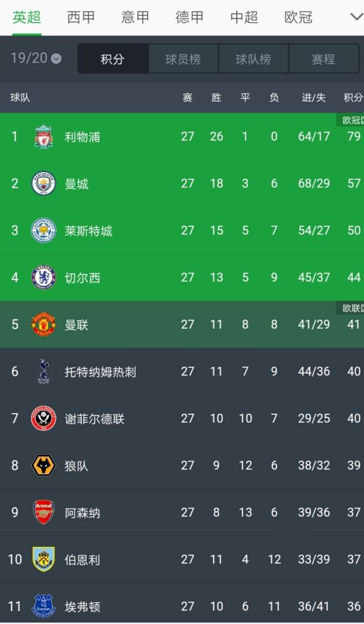
Task: Switch to the 西甲 league tab
Action: (81, 17)
